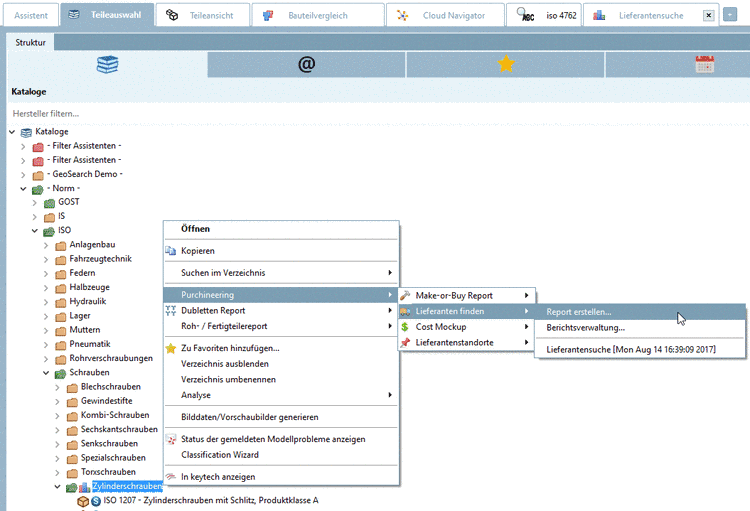Select the Pneumatik tree folder
The image size is (750, 511).
coord(89,344)
